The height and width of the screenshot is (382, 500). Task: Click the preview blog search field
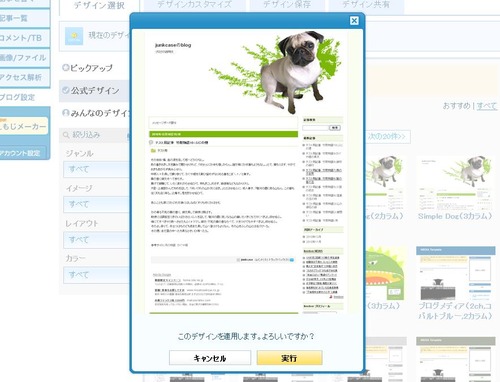[315, 128]
